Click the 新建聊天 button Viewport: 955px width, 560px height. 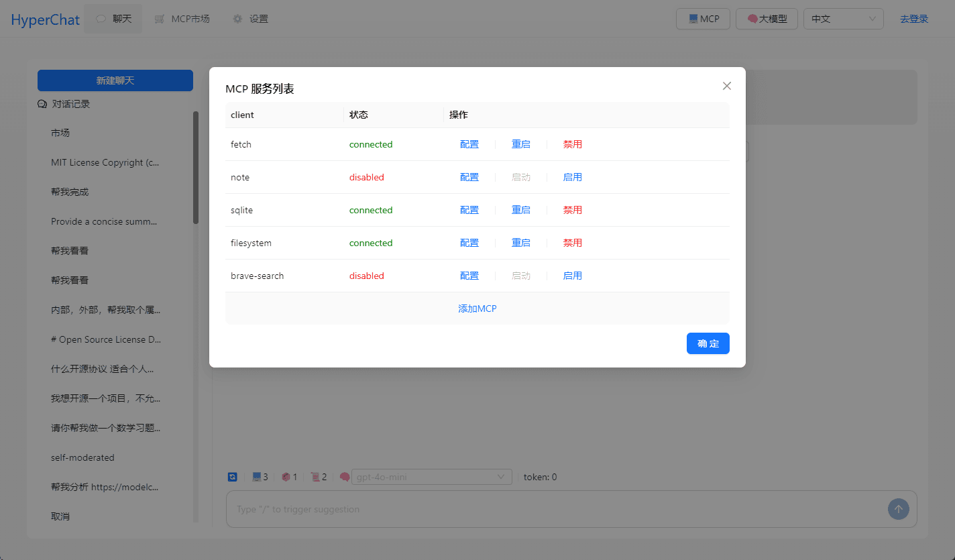[115, 80]
